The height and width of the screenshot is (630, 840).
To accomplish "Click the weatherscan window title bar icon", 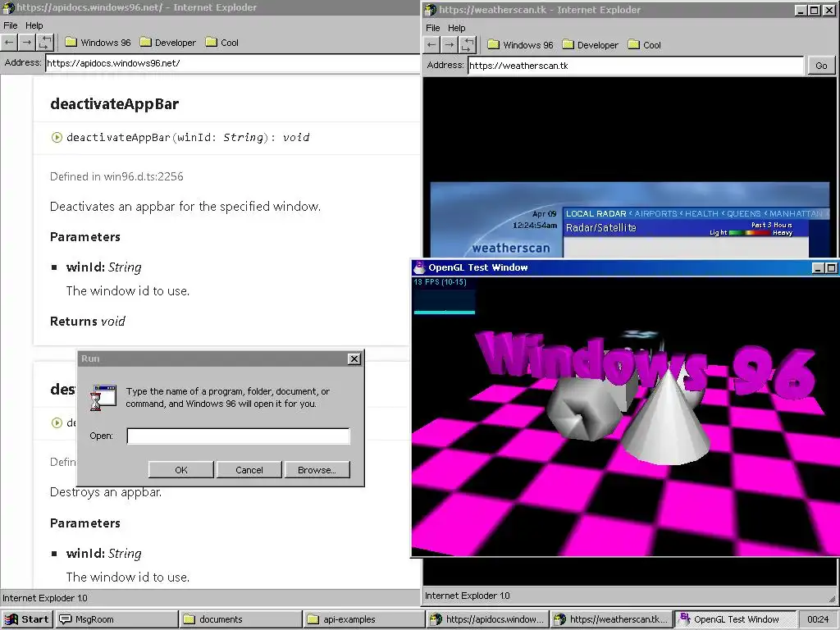I will pos(431,10).
